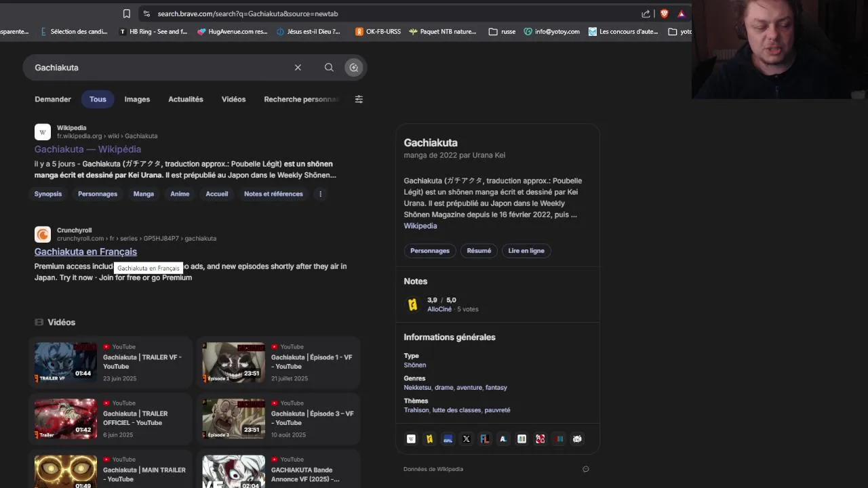Viewport: 868px width, 488px height.
Task: Click the browser address bar URL
Action: pyautogui.click(x=248, y=14)
